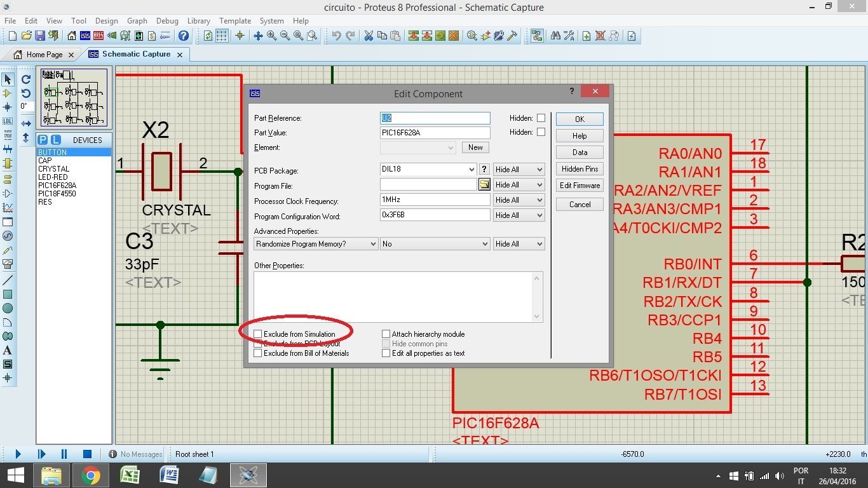The width and height of the screenshot is (868, 488).
Task: Click OK in Edit Component dialog
Action: [x=580, y=119]
